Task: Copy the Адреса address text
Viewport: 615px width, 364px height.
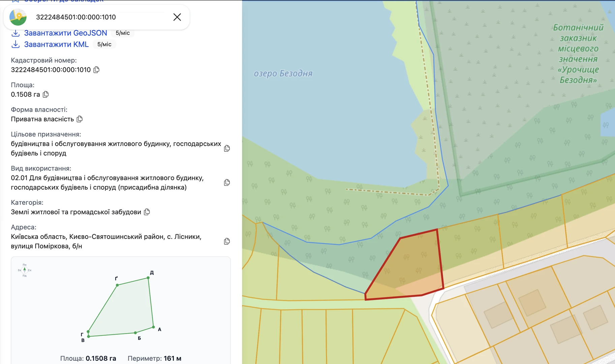Action: (227, 241)
